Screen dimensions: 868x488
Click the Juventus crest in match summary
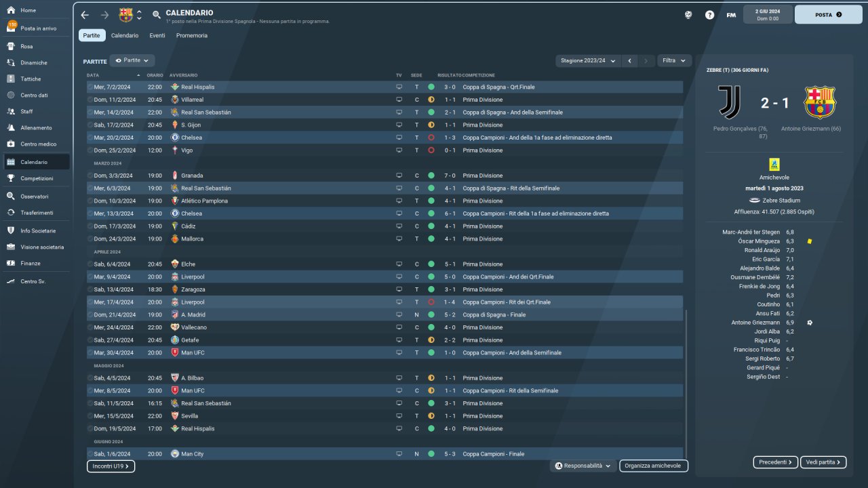click(731, 102)
